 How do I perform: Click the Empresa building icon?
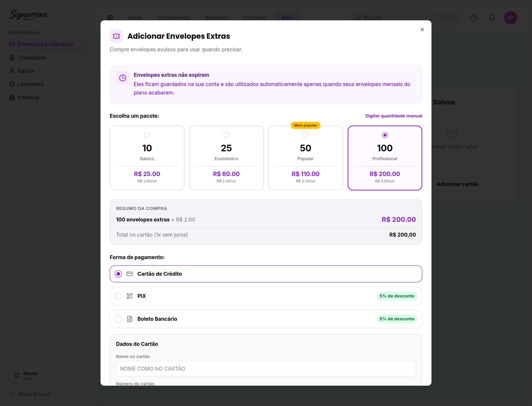12,97
